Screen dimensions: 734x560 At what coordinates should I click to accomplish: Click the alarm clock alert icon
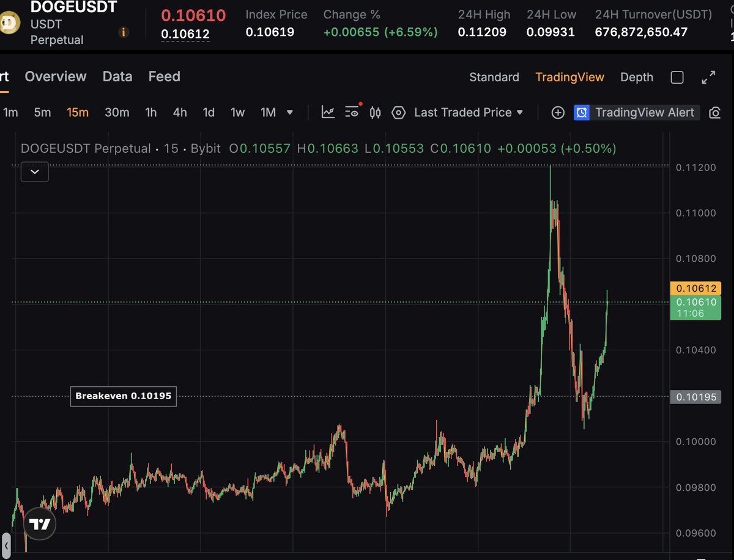pyautogui.click(x=582, y=112)
